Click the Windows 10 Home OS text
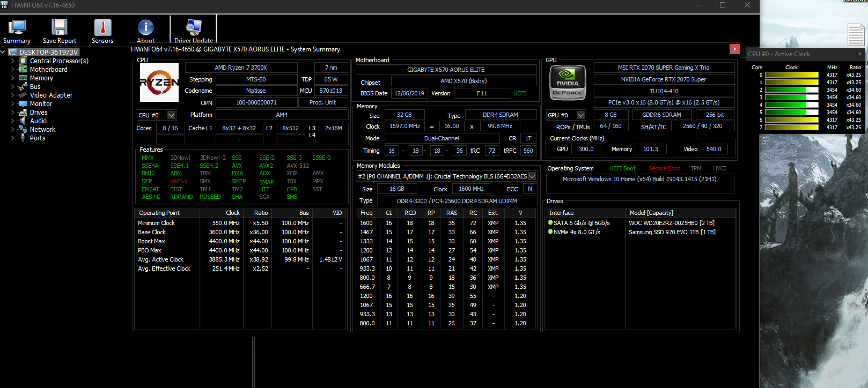The width and height of the screenshot is (868, 388). click(x=639, y=179)
